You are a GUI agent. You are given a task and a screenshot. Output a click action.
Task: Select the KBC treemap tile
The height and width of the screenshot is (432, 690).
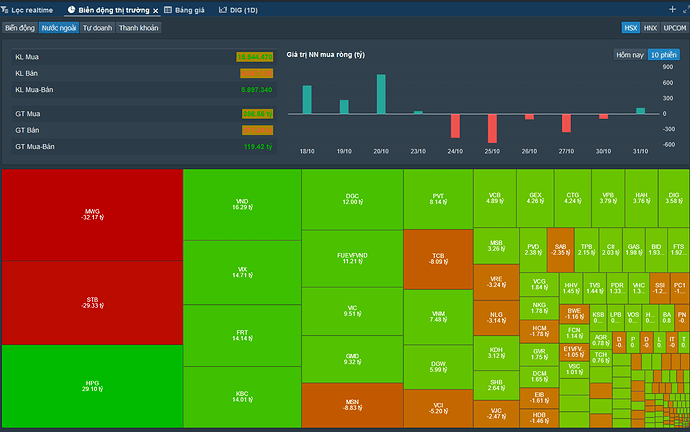[x=242, y=397]
